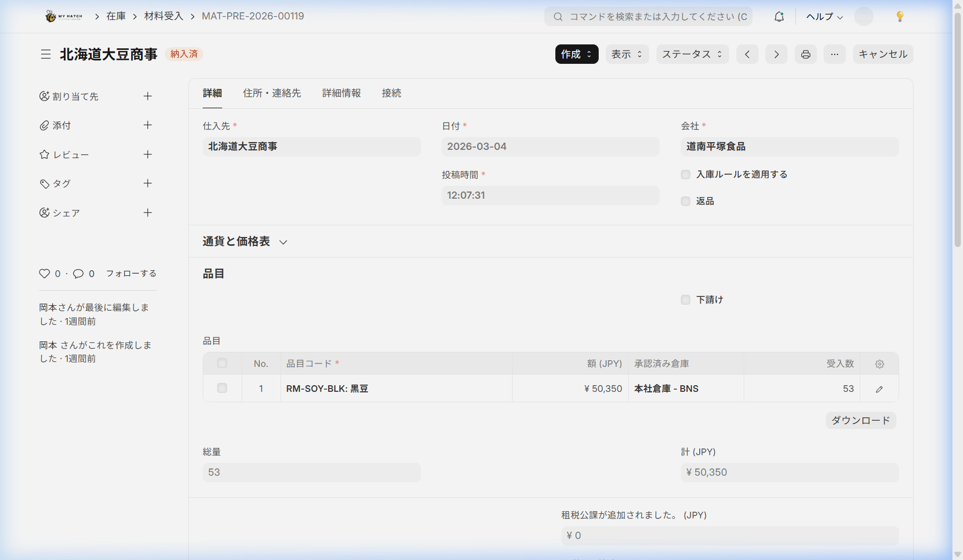
Task: Click the ダウンロード button
Action: click(x=860, y=421)
